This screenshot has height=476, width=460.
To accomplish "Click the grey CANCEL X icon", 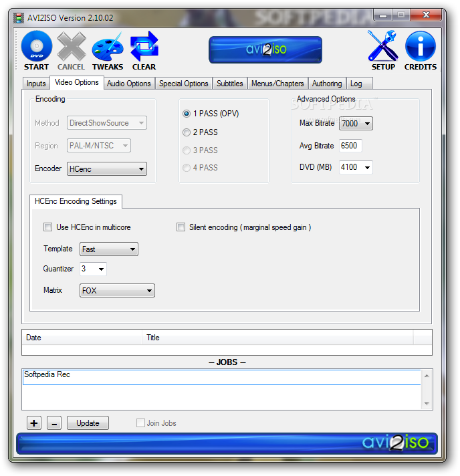I will (x=72, y=46).
